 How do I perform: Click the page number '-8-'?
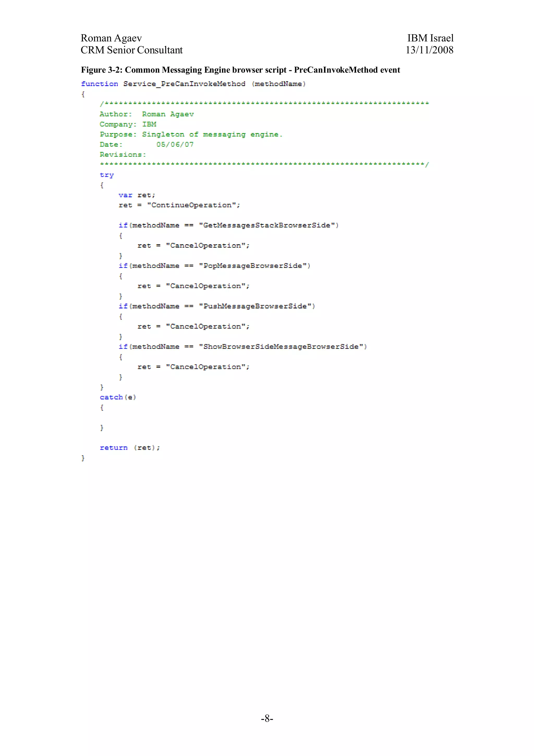click(x=267, y=718)
